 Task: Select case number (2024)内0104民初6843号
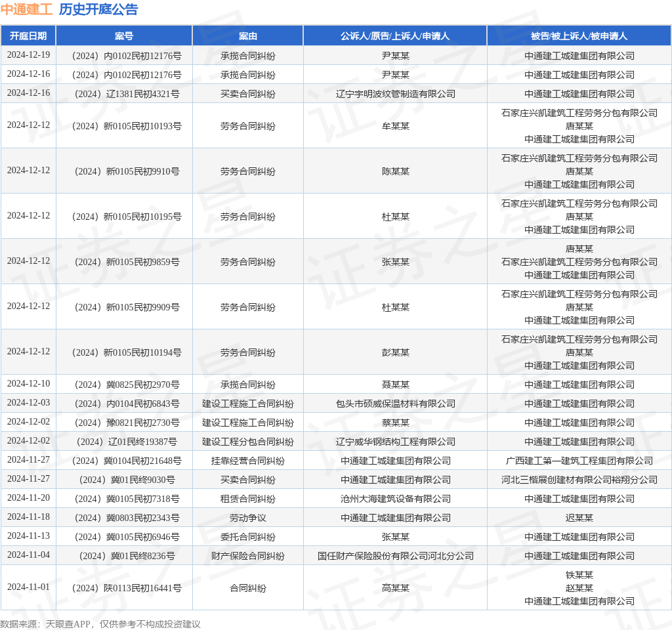click(x=127, y=404)
